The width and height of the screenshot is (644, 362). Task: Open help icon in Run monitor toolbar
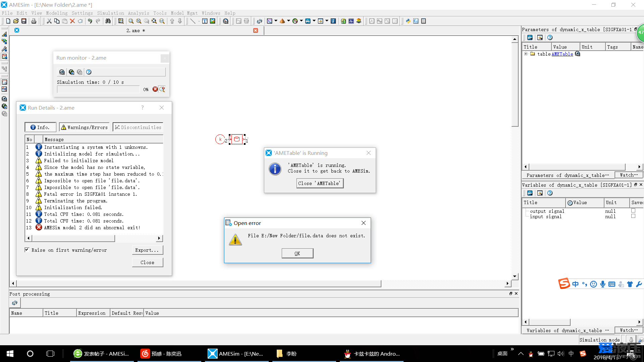point(89,72)
